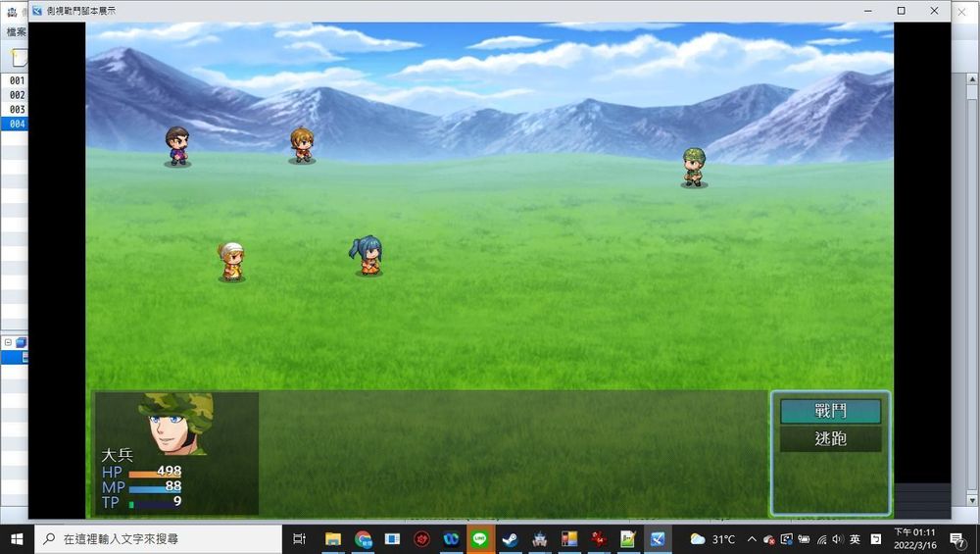
Task: Collapse the map tree node in the editor
Action: [x=8, y=342]
